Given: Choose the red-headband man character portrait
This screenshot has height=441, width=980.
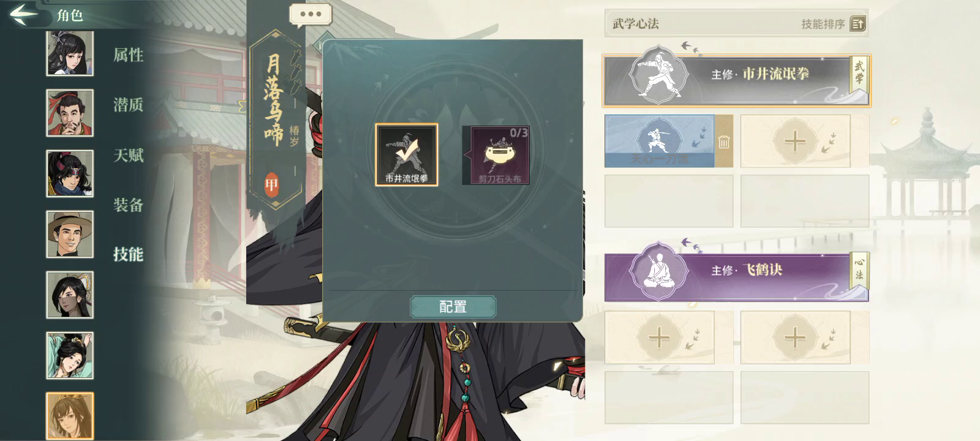Looking at the screenshot, I should (70, 113).
